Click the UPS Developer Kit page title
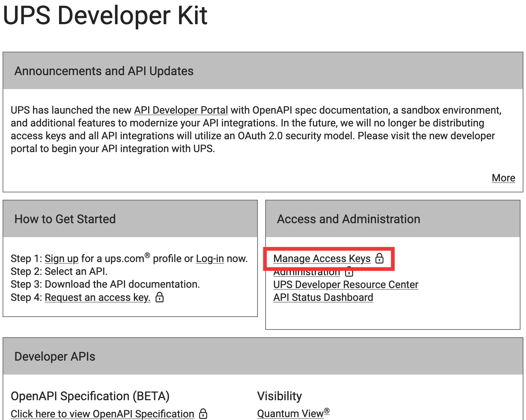The width and height of the screenshot is (526, 420). coord(105,15)
